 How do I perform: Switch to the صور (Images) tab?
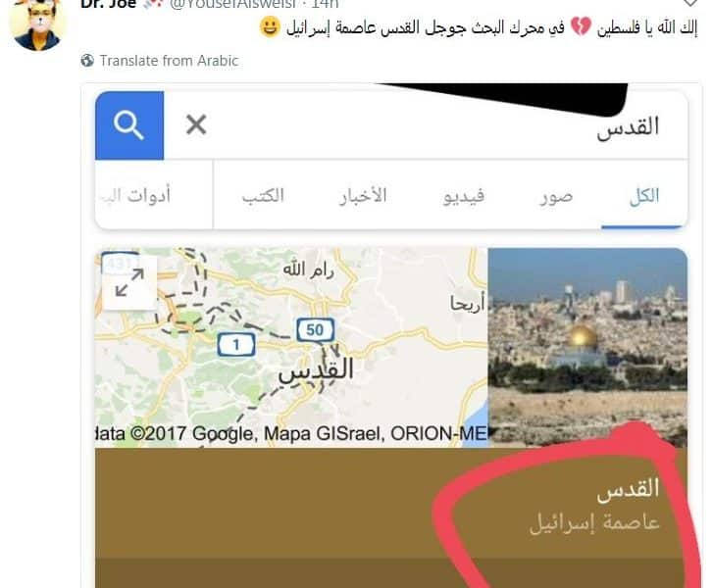click(x=556, y=197)
